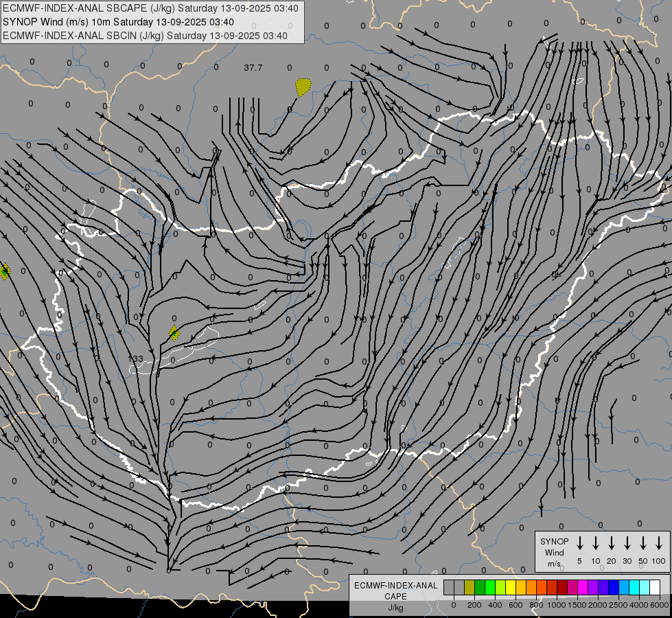
Task: Select the dark red CAPE legend swatch
Action: 562,587
